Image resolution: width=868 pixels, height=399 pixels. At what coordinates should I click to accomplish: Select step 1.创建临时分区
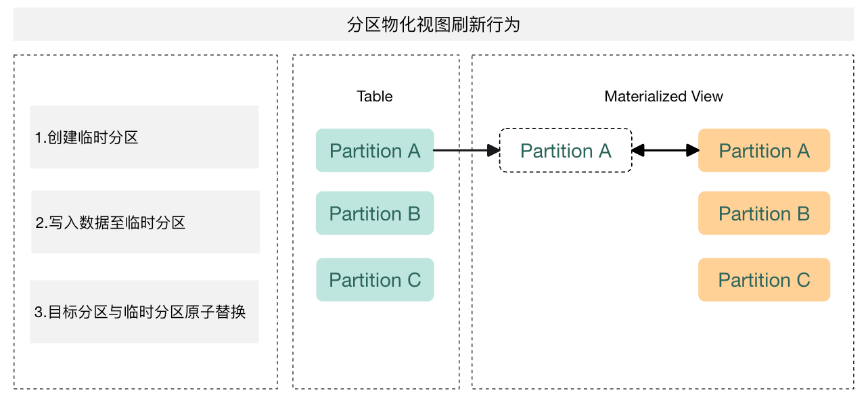tap(144, 137)
